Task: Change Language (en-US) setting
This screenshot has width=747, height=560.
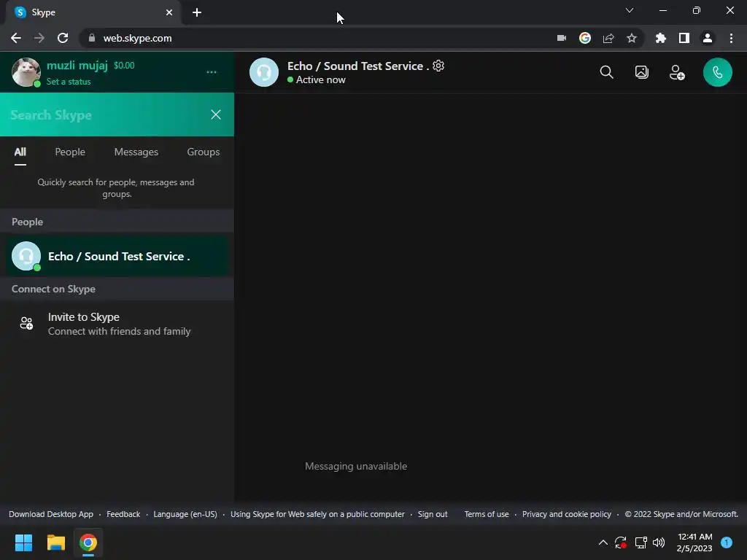Action: (x=185, y=514)
